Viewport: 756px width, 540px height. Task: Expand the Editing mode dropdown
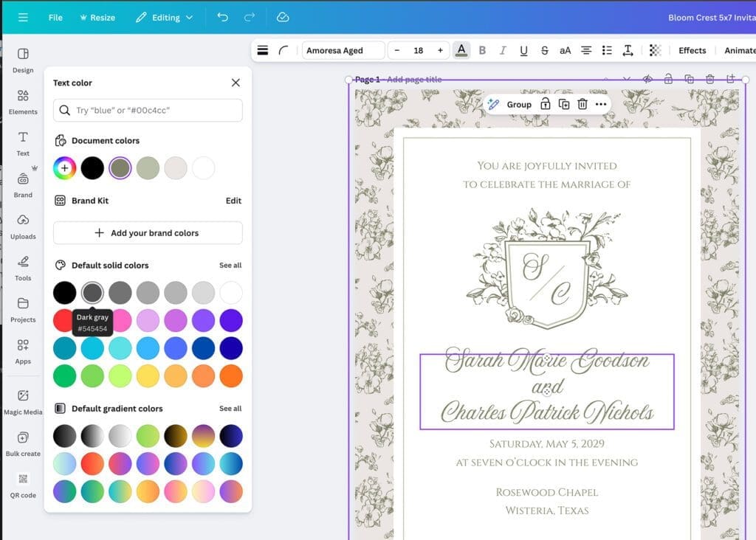tap(165, 17)
